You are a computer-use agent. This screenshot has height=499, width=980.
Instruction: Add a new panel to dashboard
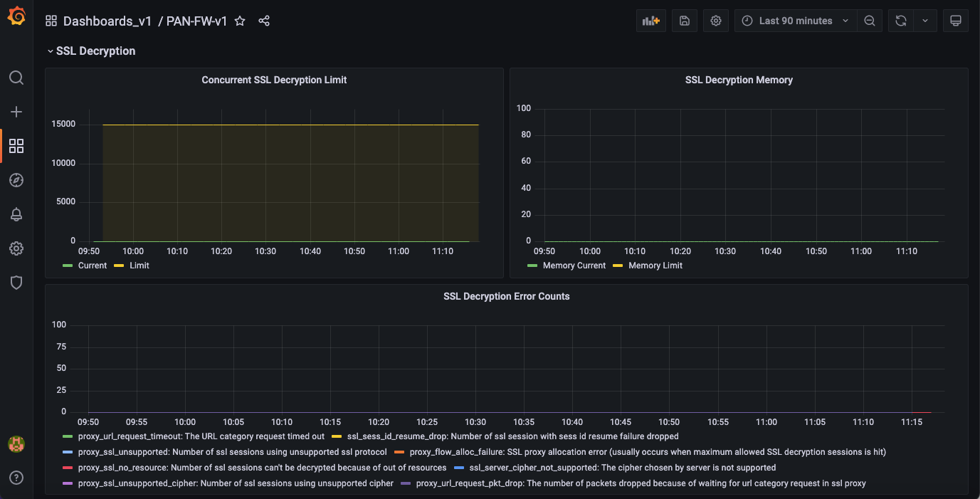pyautogui.click(x=651, y=21)
